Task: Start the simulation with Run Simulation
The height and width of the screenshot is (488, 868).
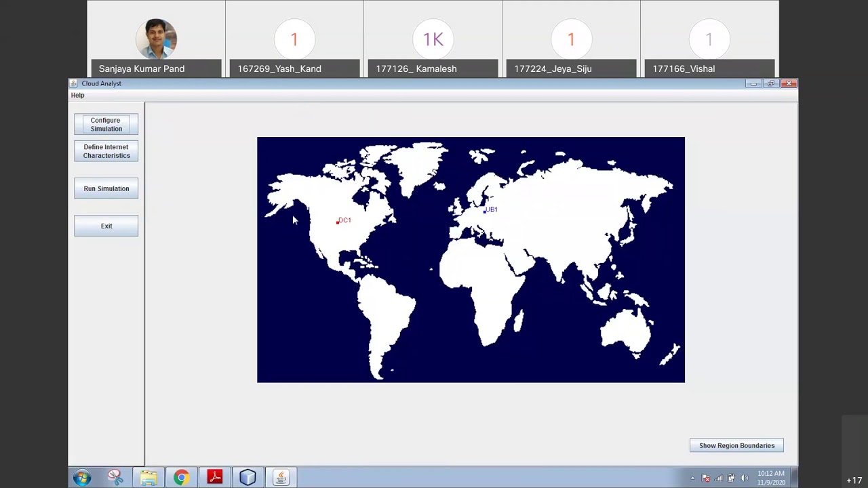Action: coord(106,188)
